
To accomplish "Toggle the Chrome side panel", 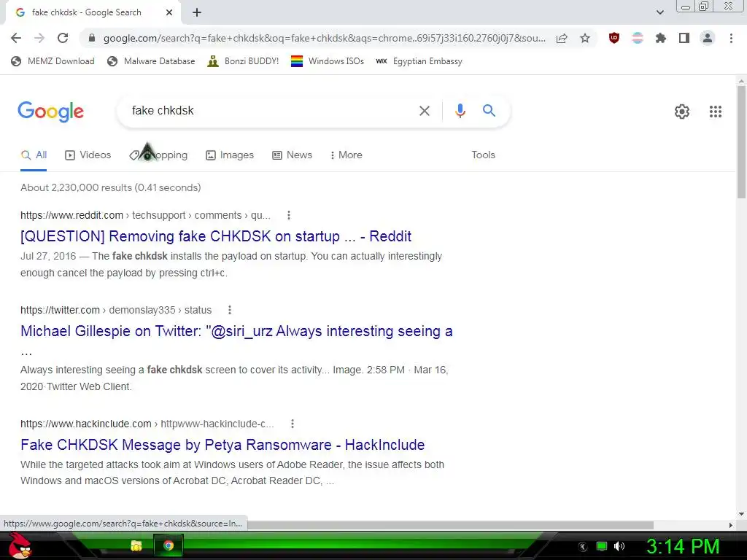I will (684, 38).
